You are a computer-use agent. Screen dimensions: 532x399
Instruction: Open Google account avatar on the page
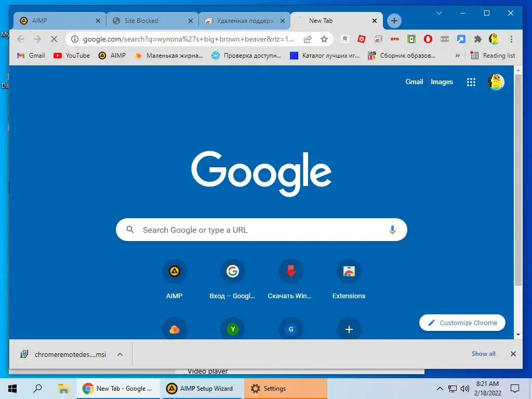coord(496,82)
